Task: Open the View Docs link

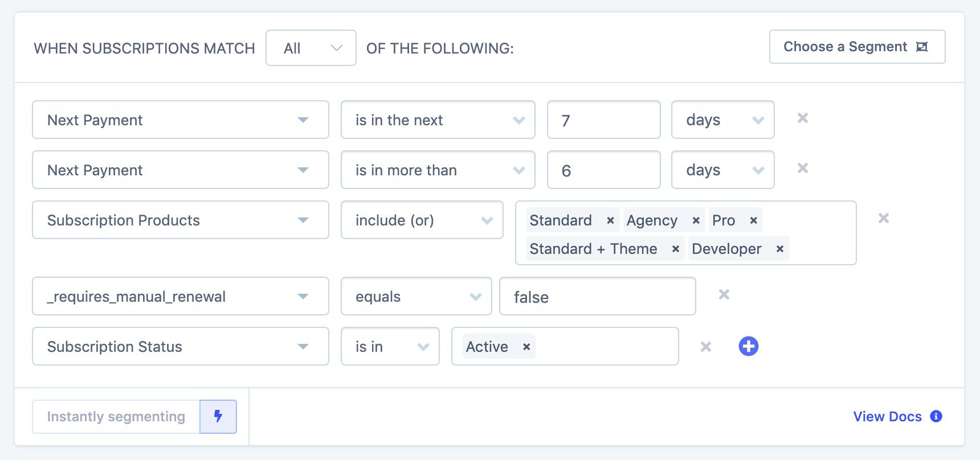Action: click(887, 417)
